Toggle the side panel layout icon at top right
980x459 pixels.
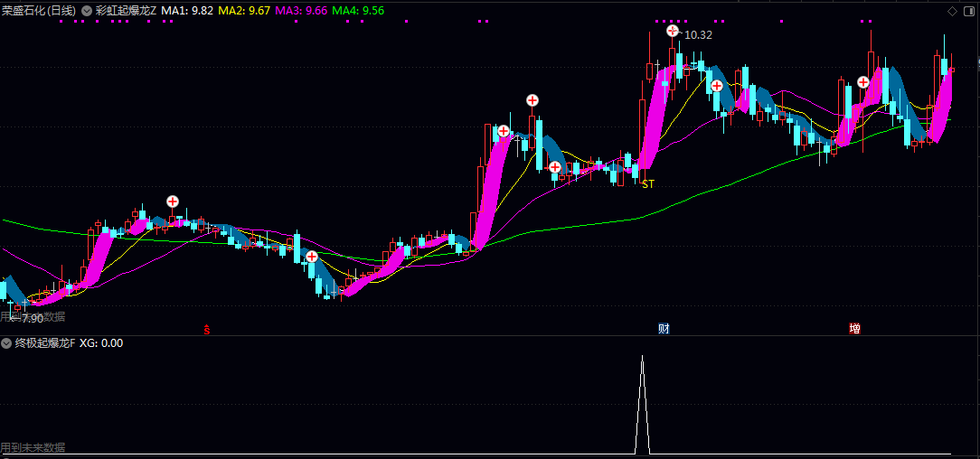point(967,11)
